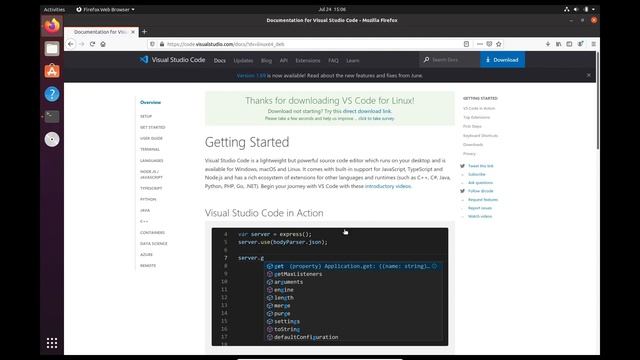Expand SETUP section in docs sidebar
640x360 pixels.
[146, 116]
